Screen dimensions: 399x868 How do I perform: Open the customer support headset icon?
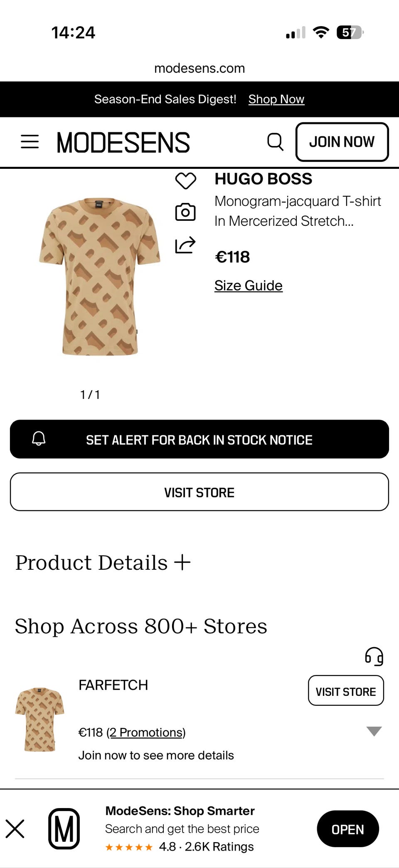coord(374,657)
